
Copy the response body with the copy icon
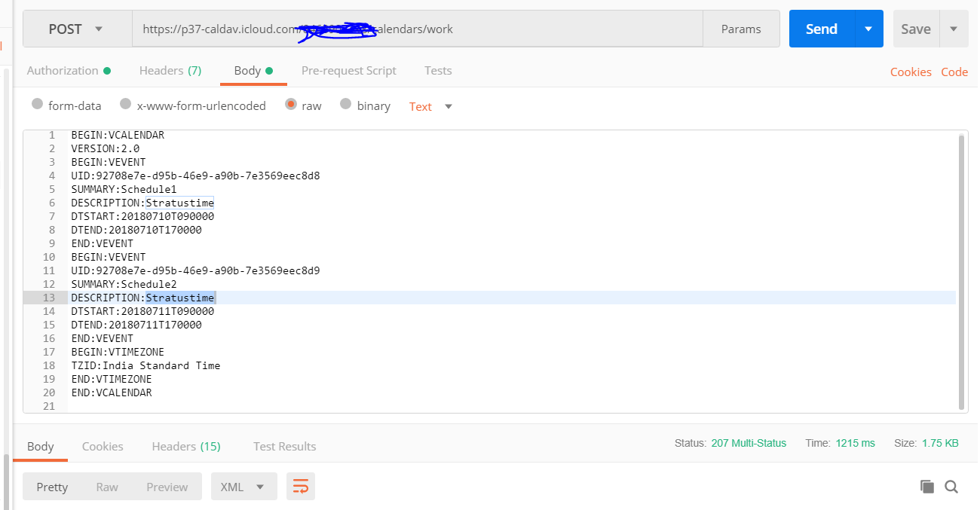click(927, 487)
